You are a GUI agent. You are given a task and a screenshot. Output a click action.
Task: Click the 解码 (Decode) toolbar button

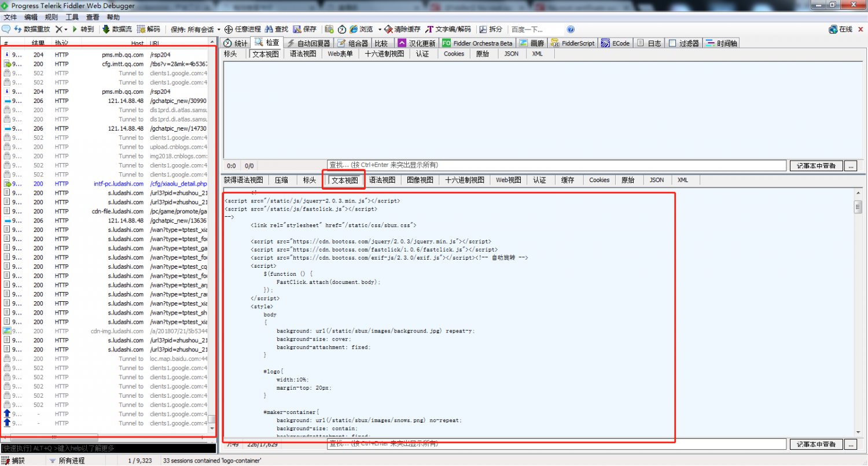149,29
